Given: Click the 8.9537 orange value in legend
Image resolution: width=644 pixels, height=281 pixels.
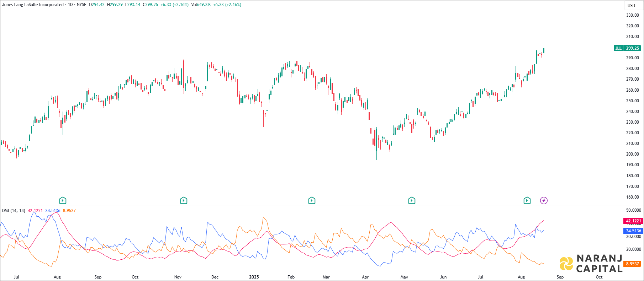Looking at the screenshot, I should tap(69, 211).
